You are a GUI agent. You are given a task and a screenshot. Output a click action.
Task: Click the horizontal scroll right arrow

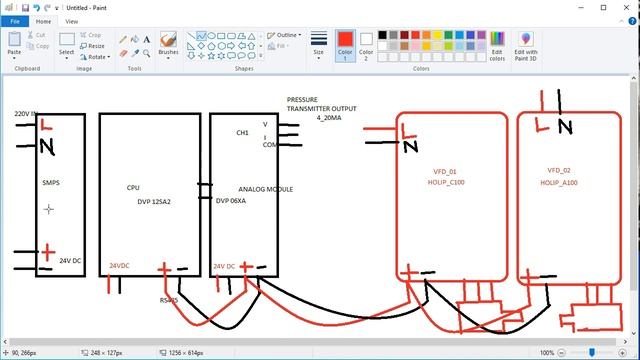[x=625, y=342]
